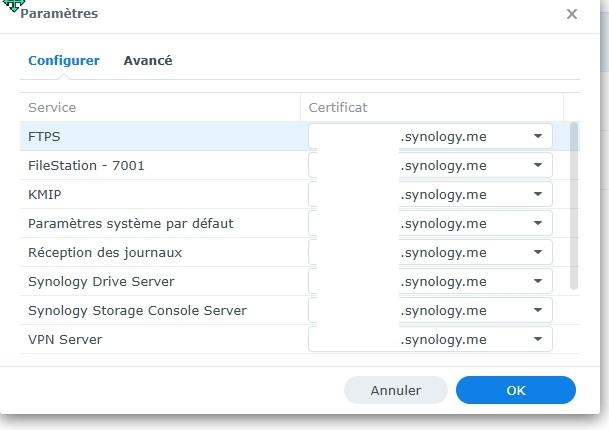This screenshot has width=609, height=430.
Task: Open the KMIP certificate dropdown arrow
Action: [x=538, y=194]
